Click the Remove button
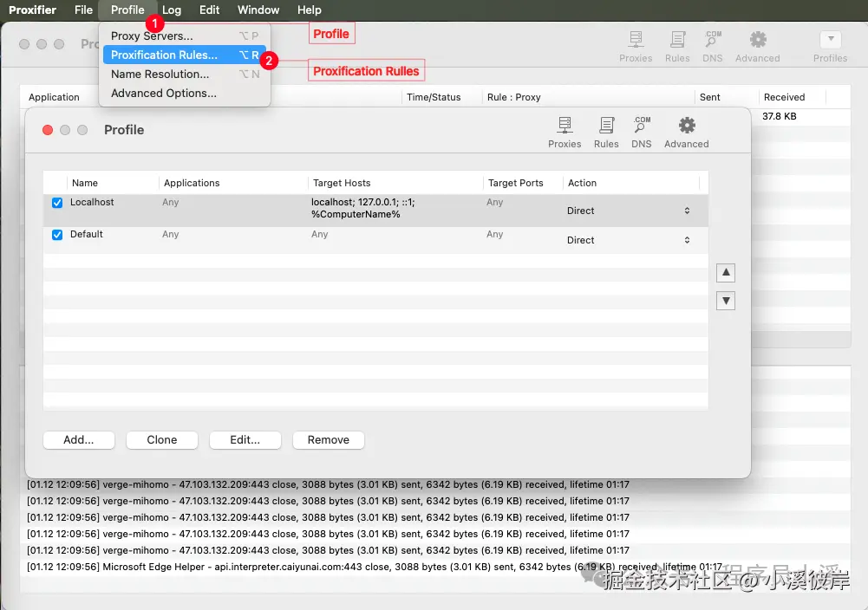This screenshot has width=868, height=610. 329,439
